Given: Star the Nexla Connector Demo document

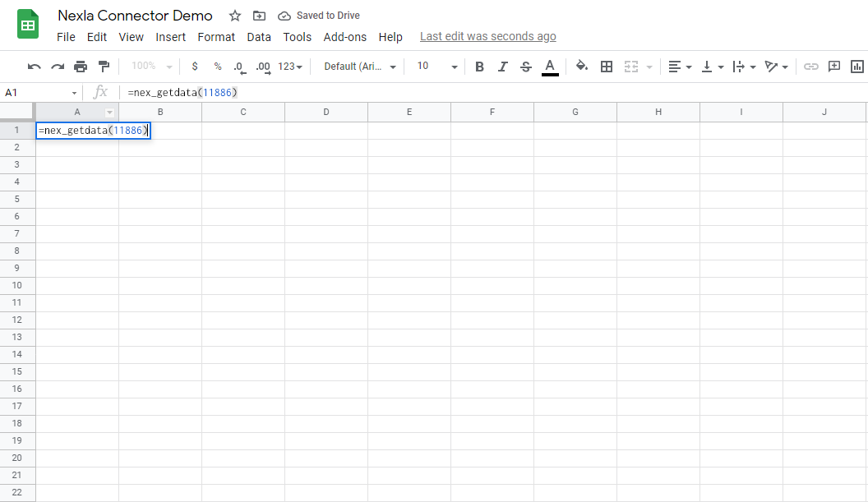Looking at the screenshot, I should coord(235,16).
